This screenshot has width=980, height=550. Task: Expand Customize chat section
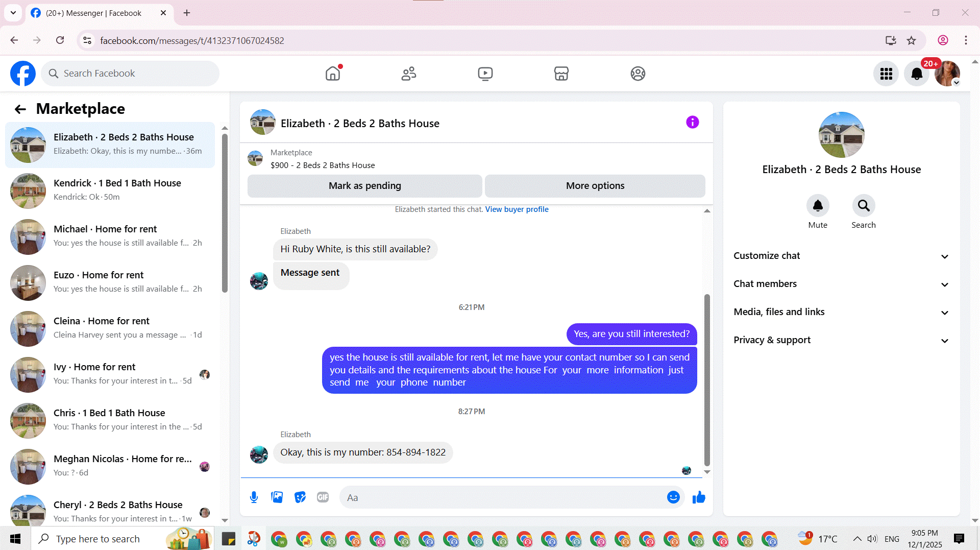click(x=842, y=256)
